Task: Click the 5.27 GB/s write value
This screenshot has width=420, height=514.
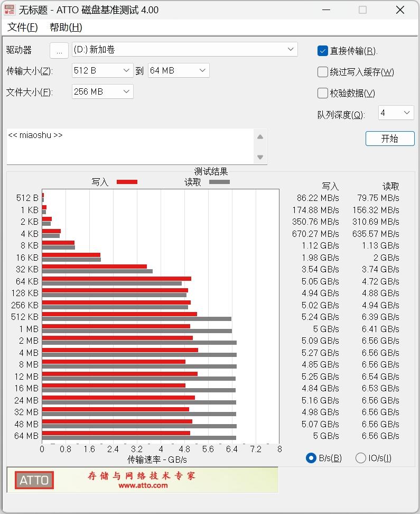Action: tap(320, 353)
